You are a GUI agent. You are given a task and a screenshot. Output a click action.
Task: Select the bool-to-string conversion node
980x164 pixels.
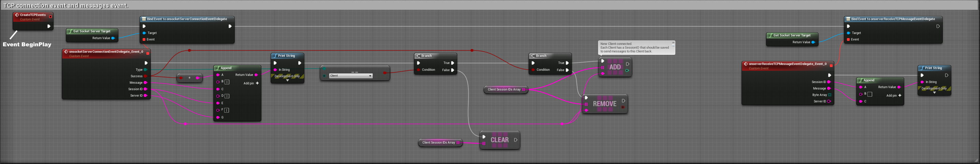(x=189, y=78)
